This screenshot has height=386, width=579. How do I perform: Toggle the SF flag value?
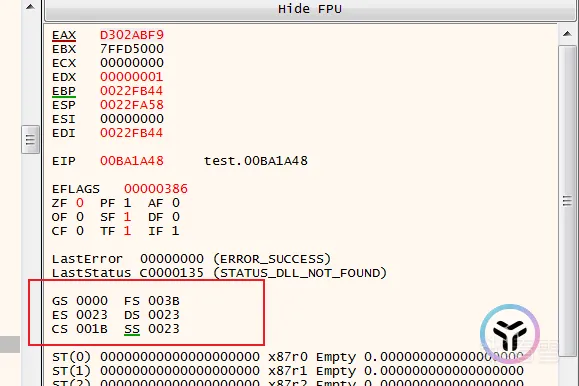pyautogui.click(x=127, y=217)
